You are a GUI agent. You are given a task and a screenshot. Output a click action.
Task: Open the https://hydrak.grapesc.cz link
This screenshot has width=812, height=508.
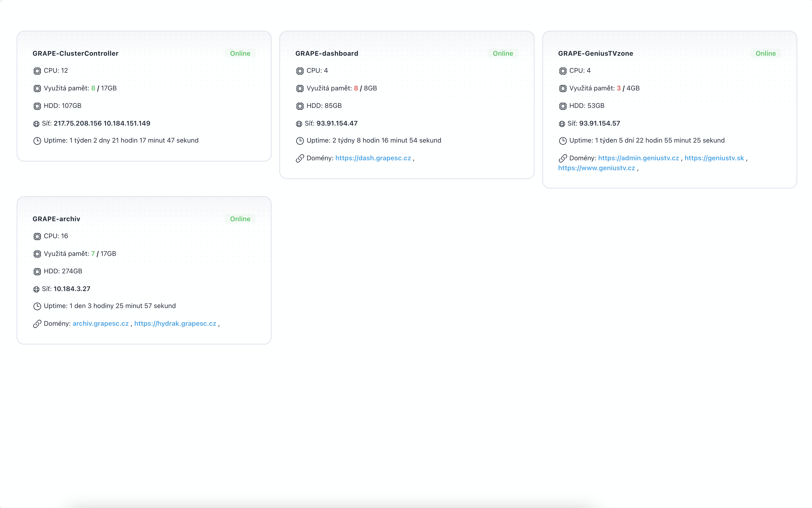pos(175,324)
